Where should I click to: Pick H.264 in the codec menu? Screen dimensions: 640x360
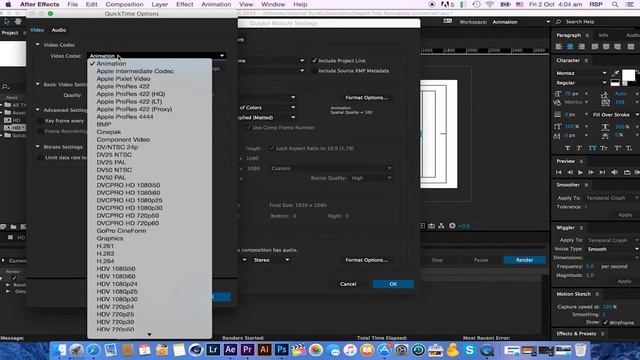coord(105,261)
